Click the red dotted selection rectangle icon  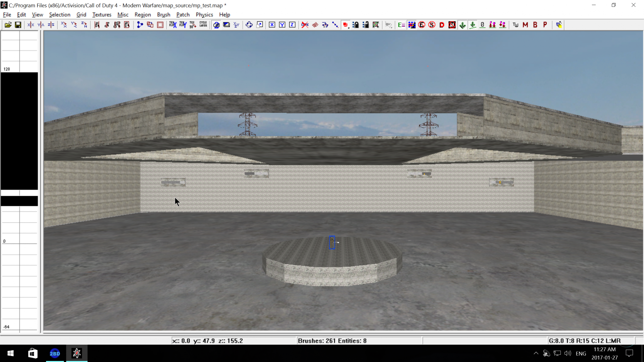160,25
